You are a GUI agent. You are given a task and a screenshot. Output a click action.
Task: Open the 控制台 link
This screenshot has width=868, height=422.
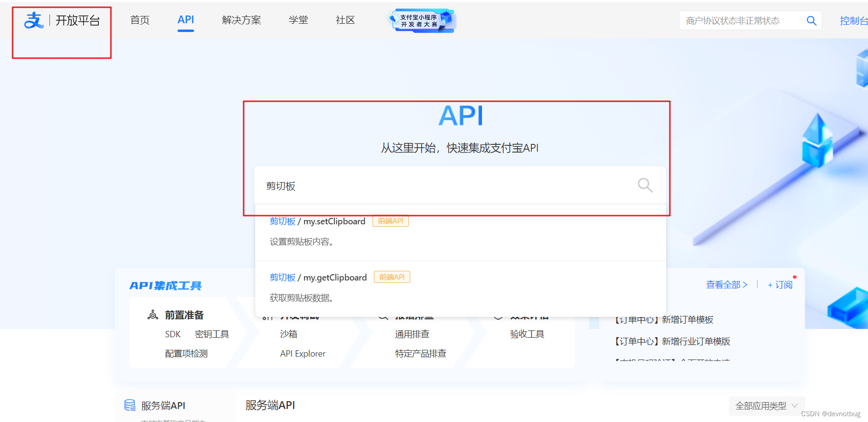click(x=853, y=21)
